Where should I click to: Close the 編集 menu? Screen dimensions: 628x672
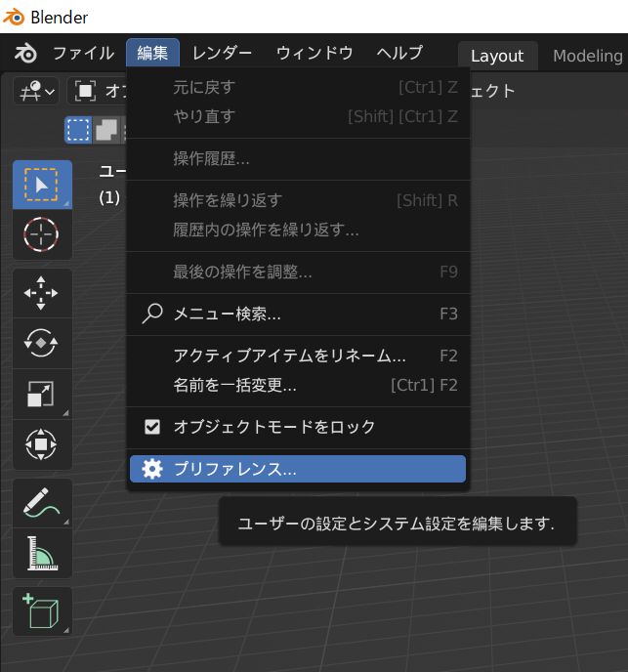(x=152, y=53)
